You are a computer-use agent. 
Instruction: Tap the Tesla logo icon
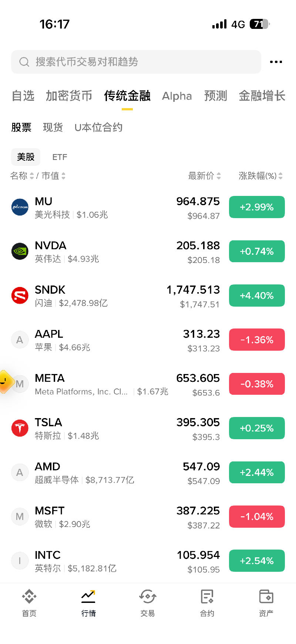(20, 428)
